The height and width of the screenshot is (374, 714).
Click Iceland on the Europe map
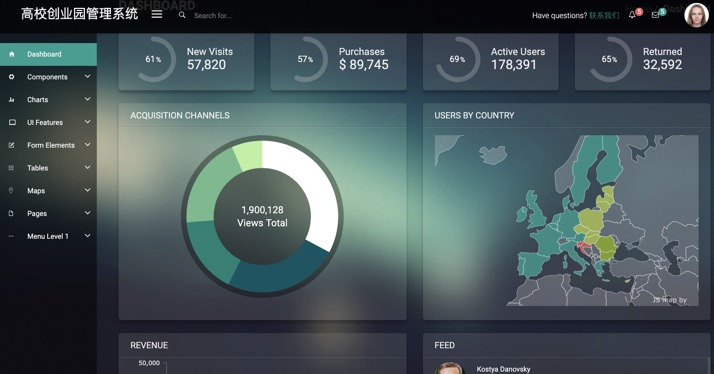pyautogui.click(x=493, y=155)
